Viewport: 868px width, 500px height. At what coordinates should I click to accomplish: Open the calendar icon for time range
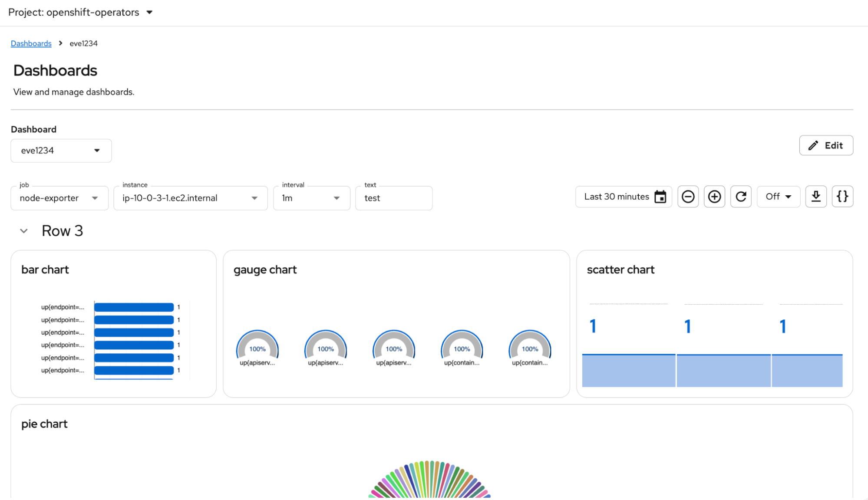click(x=660, y=197)
